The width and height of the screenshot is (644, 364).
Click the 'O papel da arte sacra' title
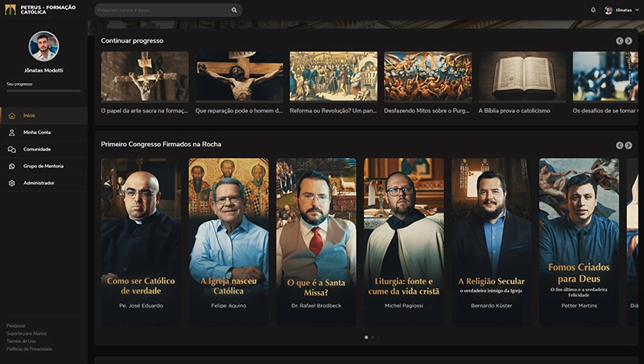click(x=145, y=111)
